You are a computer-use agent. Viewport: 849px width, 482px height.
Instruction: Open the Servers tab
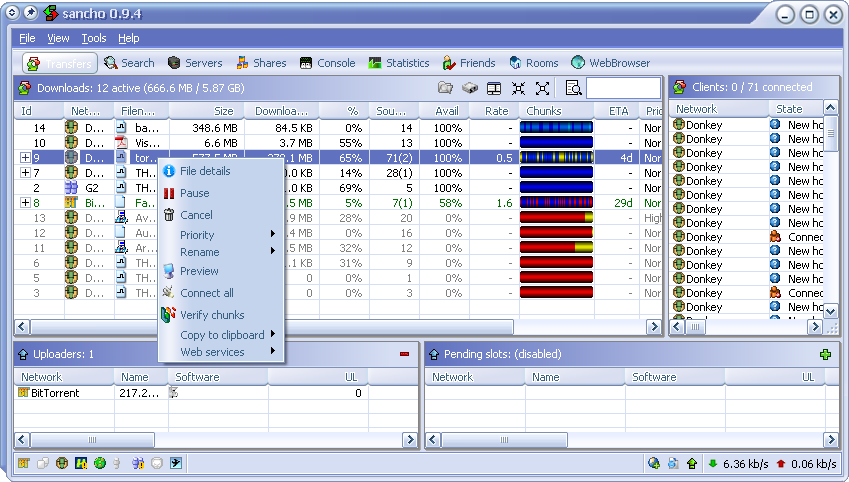195,63
